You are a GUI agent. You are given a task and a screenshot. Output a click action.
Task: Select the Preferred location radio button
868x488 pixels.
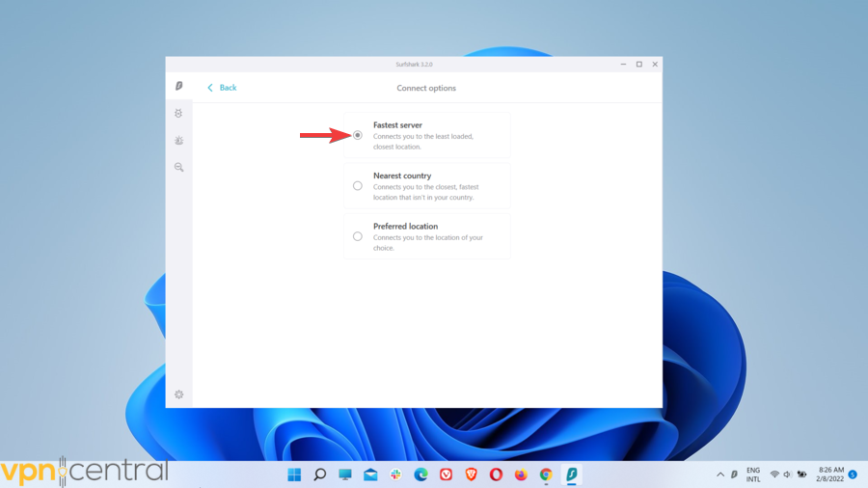click(x=358, y=236)
